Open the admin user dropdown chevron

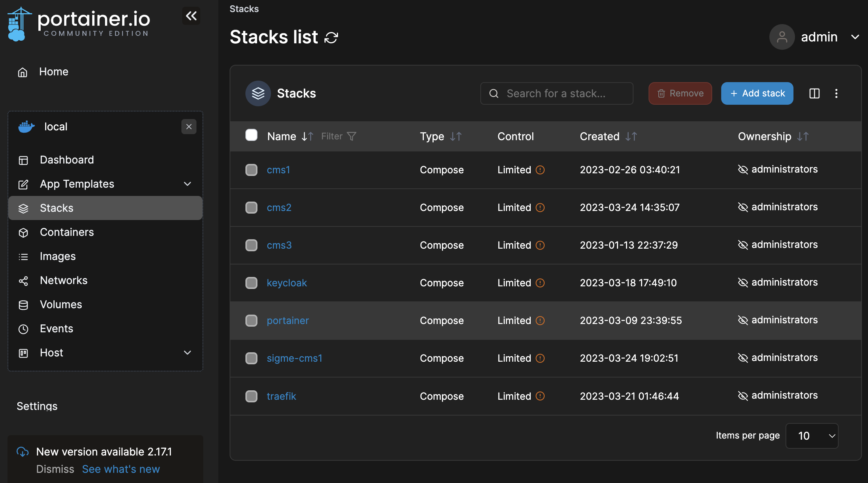point(855,37)
